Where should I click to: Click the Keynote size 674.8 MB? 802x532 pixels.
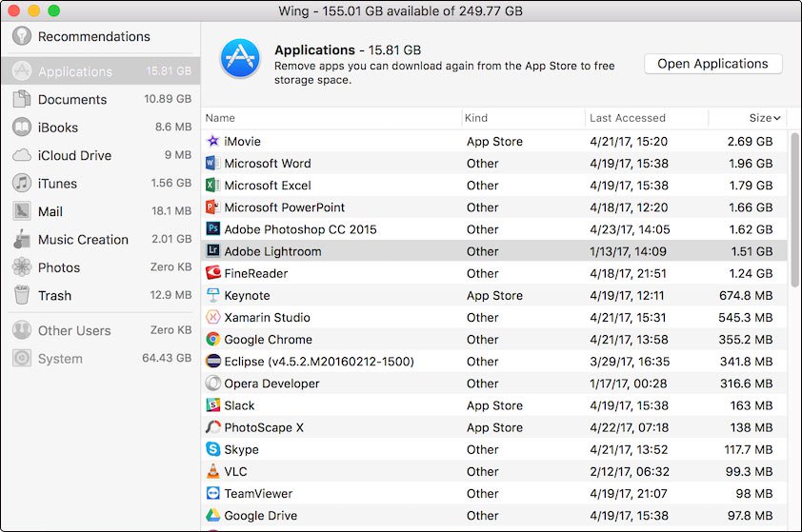click(746, 295)
